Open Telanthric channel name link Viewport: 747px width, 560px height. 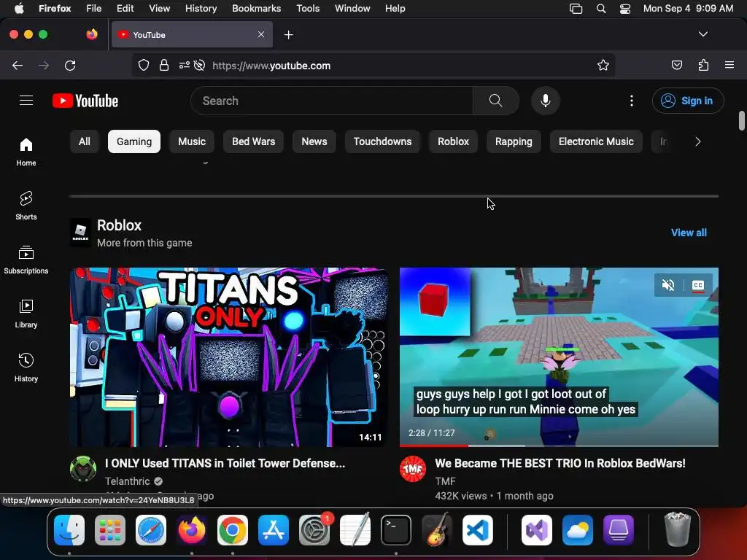pos(128,481)
